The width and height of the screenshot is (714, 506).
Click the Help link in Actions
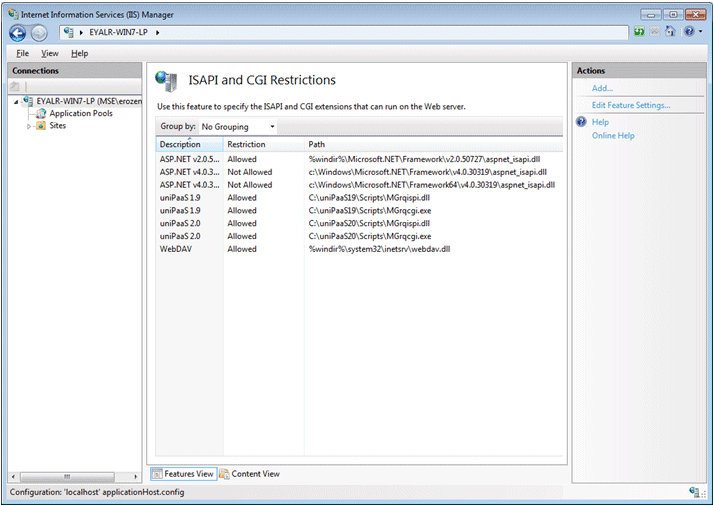click(600, 122)
